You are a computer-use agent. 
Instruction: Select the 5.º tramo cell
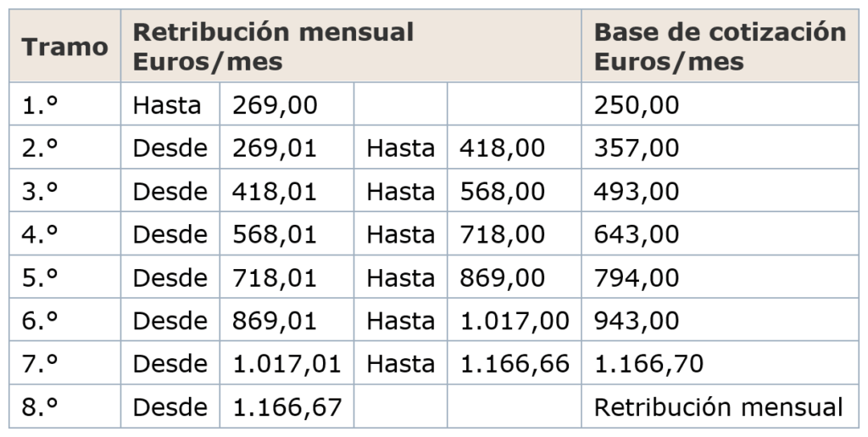point(40,277)
